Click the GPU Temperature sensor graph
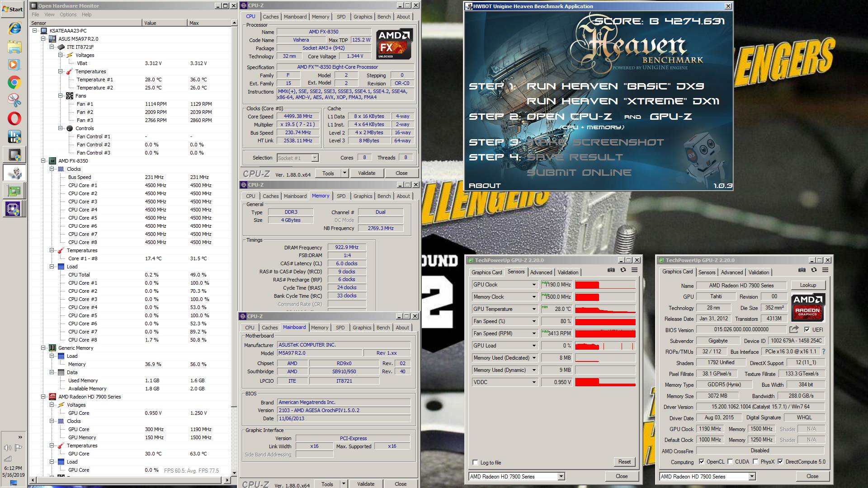 tap(605, 310)
